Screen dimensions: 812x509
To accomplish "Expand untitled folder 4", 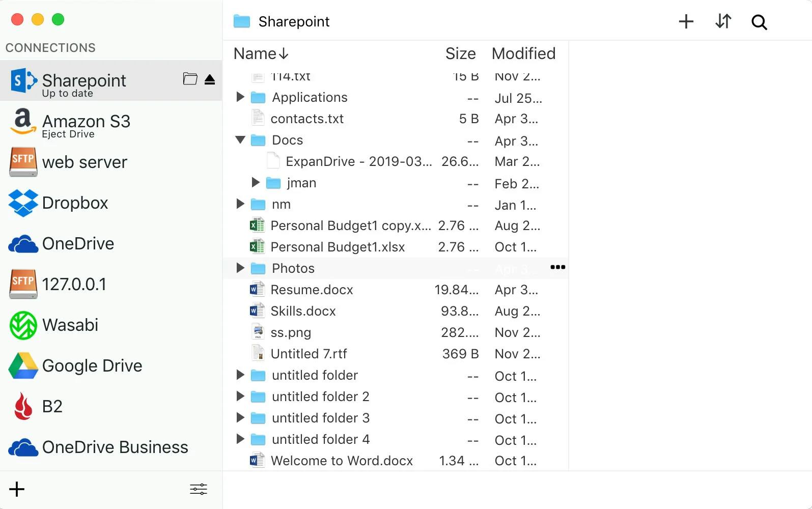I will (x=240, y=439).
